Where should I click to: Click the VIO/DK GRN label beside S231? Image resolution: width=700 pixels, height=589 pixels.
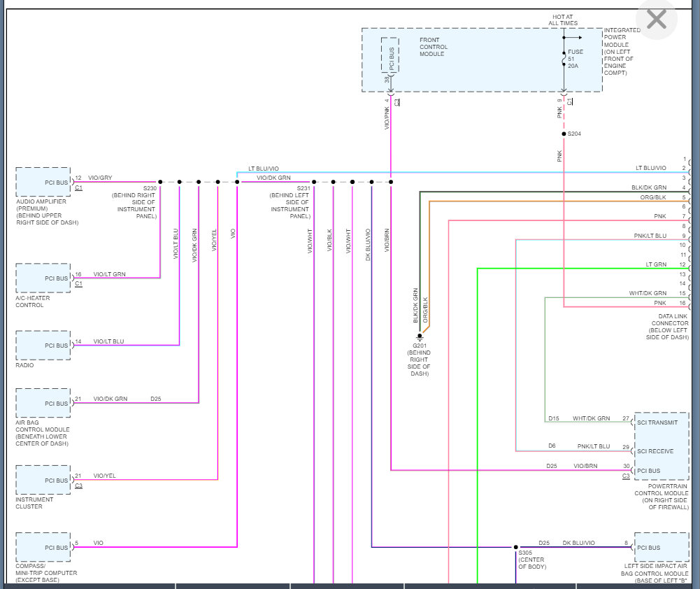click(273, 178)
